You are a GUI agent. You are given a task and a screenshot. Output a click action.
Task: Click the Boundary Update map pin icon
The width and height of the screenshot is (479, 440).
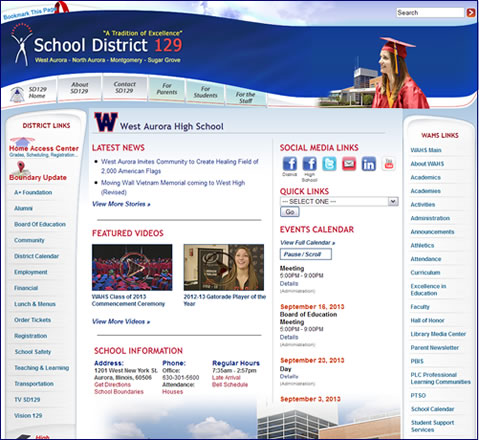tap(21, 167)
